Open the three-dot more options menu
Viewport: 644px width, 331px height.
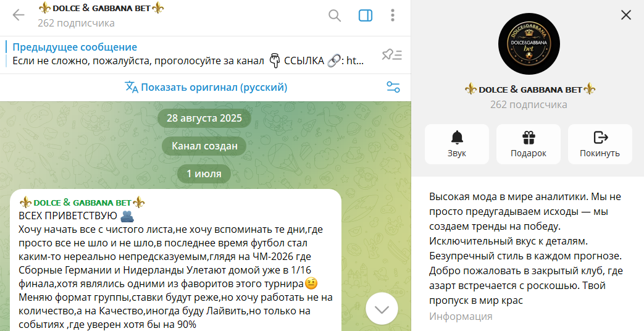(393, 15)
